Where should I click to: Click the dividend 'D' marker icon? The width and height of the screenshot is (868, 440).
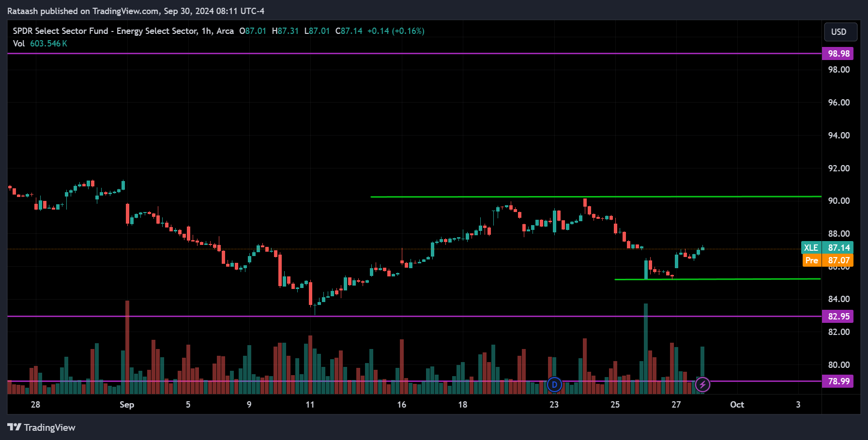tap(554, 385)
